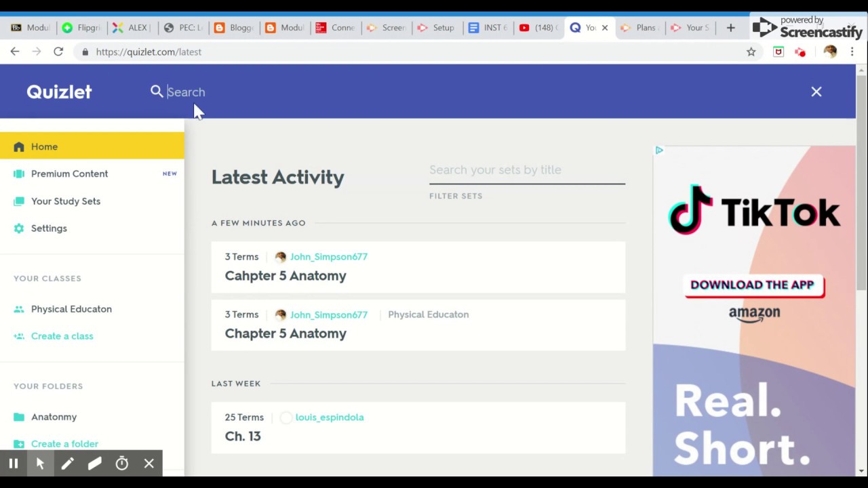Switch to the INST 6 tab
Viewport: 868px width, 488px height.
click(488, 28)
